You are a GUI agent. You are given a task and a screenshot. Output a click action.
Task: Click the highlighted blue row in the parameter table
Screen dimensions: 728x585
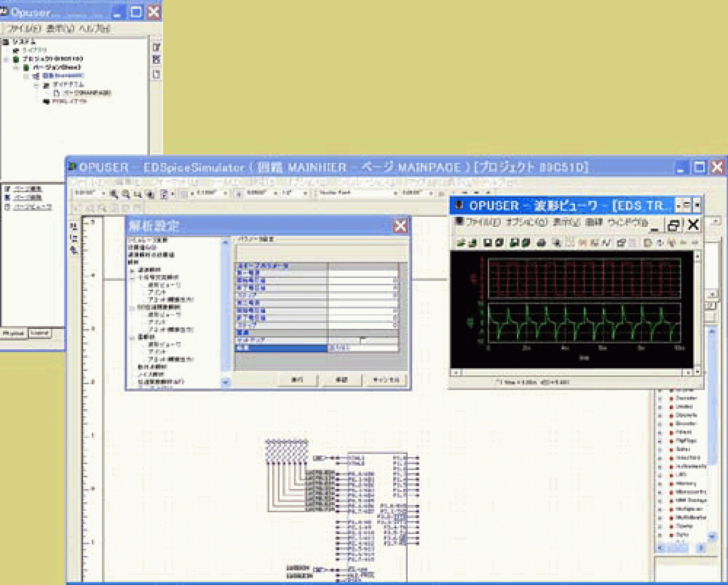coord(281,348)
